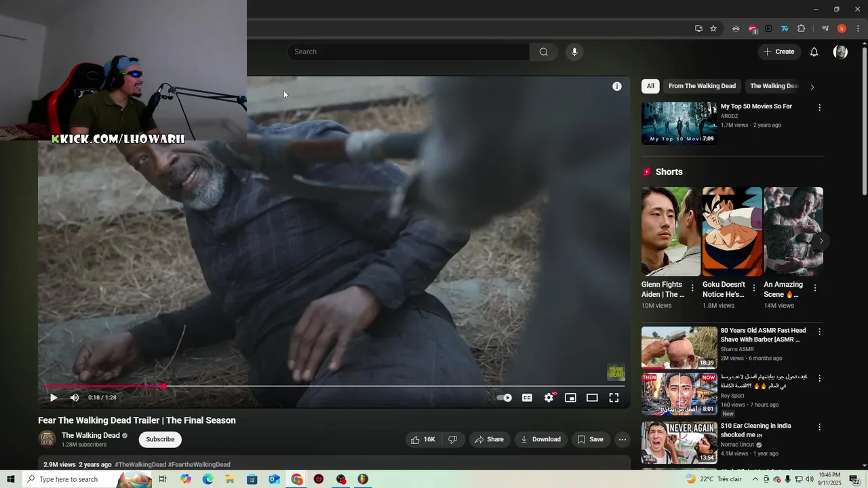The image size is (868, 488).
Task: Select the partially shown 'The Walking Dea' chip
Action: click(x=773, y=86)
